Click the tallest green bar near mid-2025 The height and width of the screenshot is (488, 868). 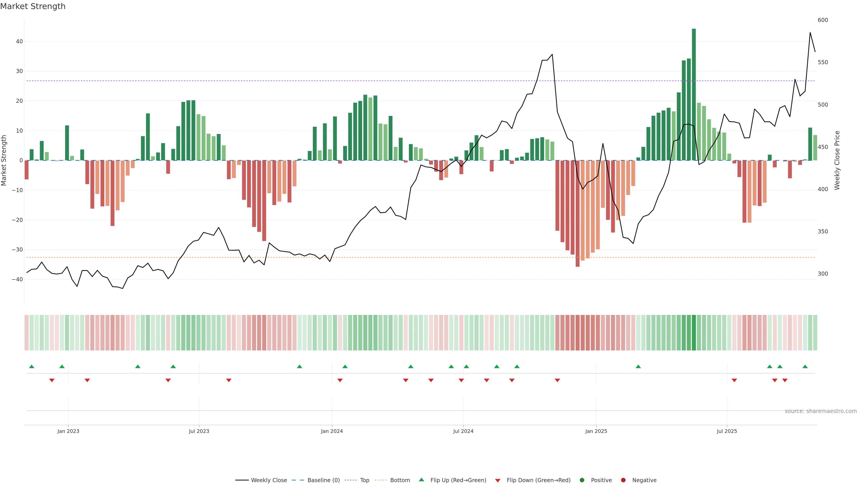[694, 94]
